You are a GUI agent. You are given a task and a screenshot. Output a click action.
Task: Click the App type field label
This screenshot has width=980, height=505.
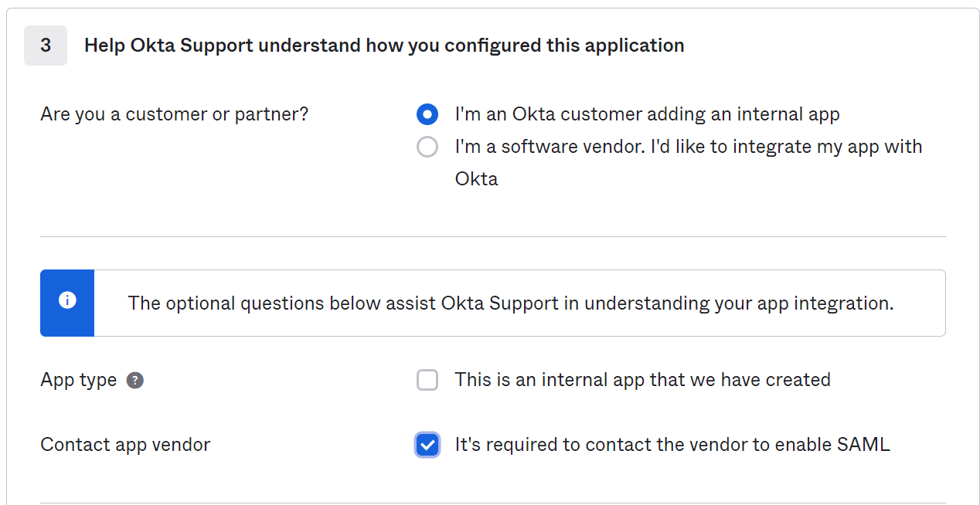pyautogui.click(x=78, y=380)
